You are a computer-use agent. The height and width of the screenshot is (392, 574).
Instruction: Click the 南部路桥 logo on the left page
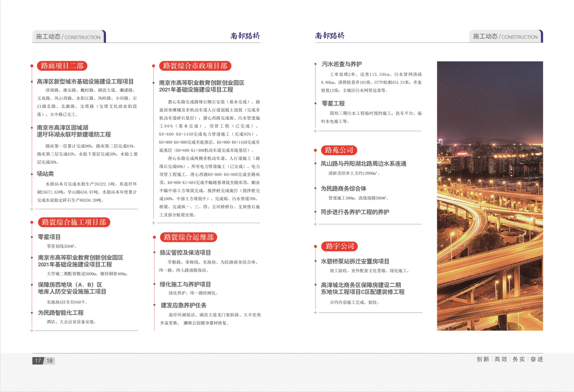tap(245, 36)
